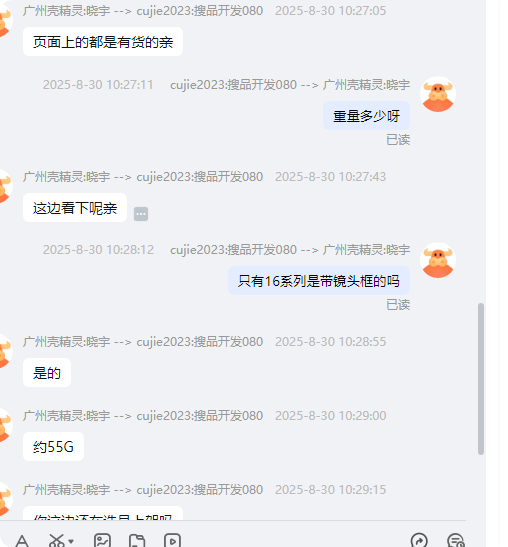Open the forward/transfer conversation icon
The width and height of the screenshot is (508, 547).
[419, 541]
